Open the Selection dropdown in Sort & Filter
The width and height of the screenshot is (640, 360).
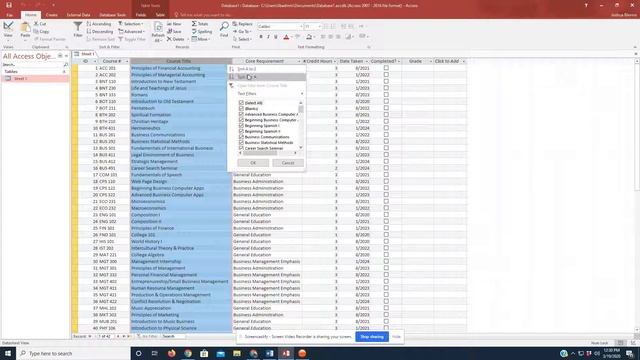[131, 24]
